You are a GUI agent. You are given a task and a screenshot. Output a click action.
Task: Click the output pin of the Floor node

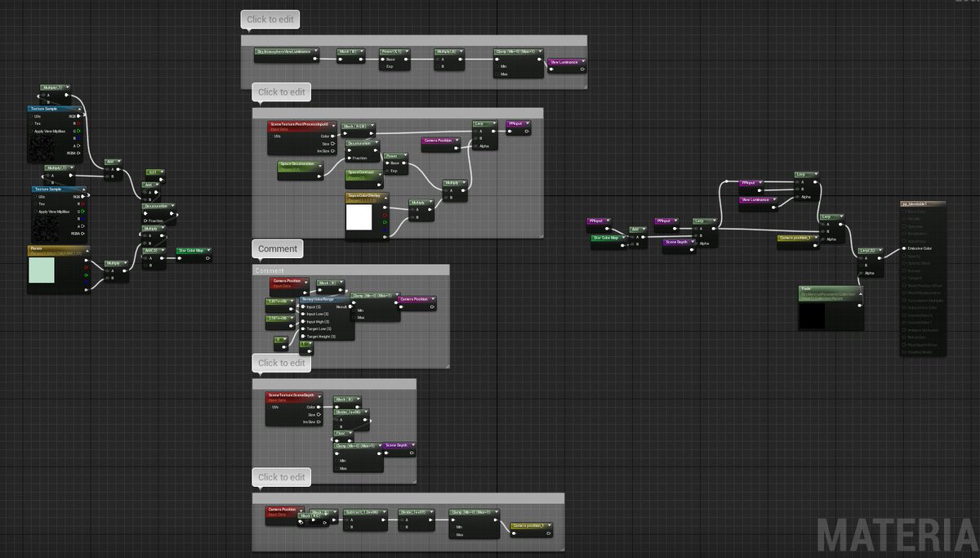pos(350,440)
